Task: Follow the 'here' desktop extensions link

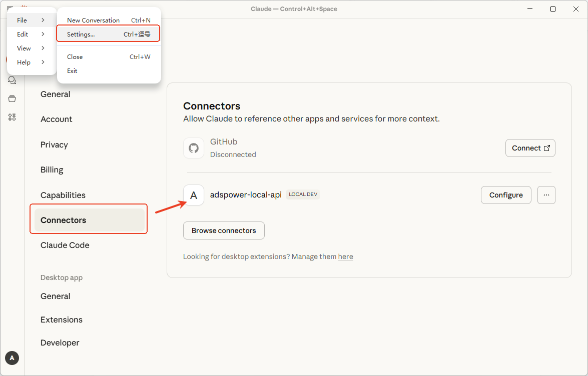Action: pyautogui.click(x=345, y=256)
